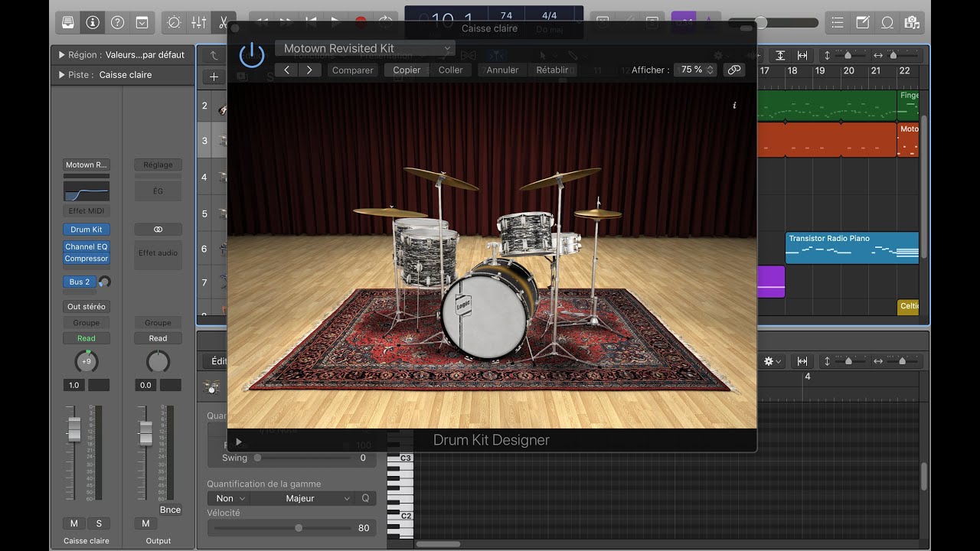
Task: Click the track-area back arrow icon
Action: [x=214, y=56]
